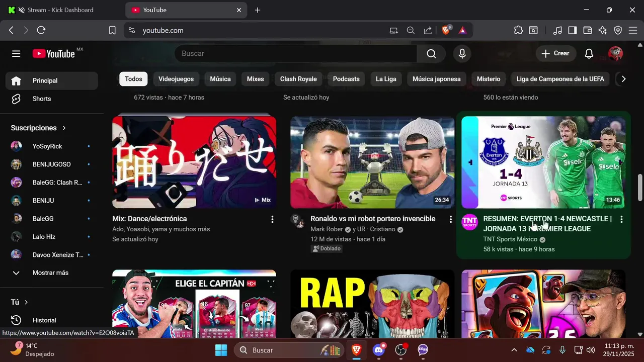
Task: Click the share page icon
Action: tap(428, 30)
